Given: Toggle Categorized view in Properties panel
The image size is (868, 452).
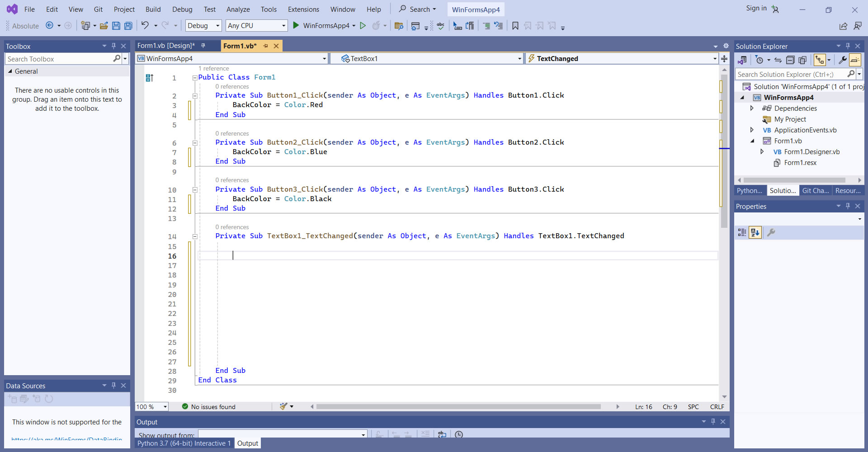Looking at the screenshot, I should tap(742, 232).
